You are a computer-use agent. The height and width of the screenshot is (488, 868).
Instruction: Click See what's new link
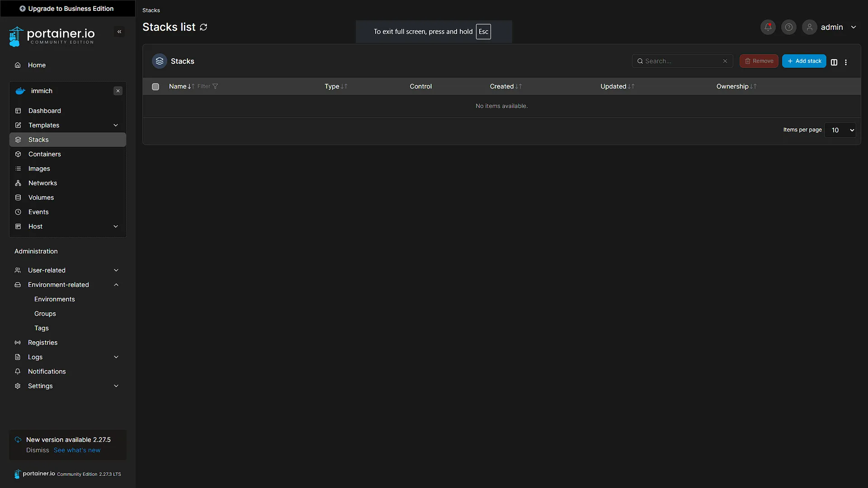pyautogui.click(x=77, y=450)
